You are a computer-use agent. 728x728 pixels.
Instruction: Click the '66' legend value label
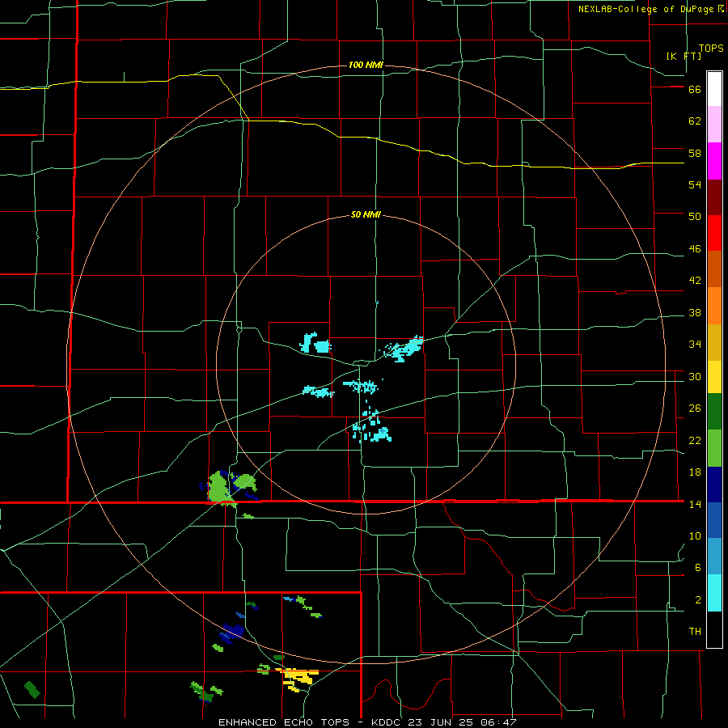click(695, 90)
